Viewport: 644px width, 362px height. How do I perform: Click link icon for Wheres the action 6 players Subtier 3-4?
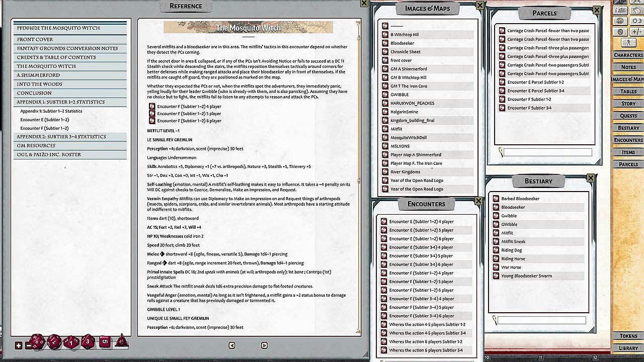[x=384, y=350]
